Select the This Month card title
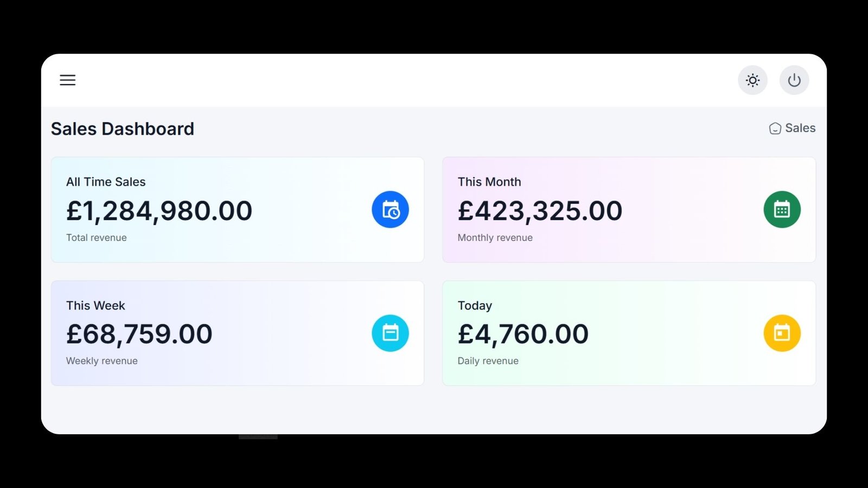 click(x=489, y=182)
